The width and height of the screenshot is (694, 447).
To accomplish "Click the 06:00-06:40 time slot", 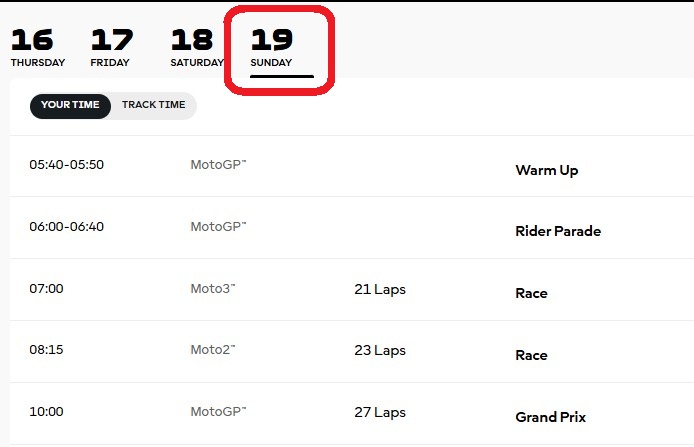I will pos(66,227).
